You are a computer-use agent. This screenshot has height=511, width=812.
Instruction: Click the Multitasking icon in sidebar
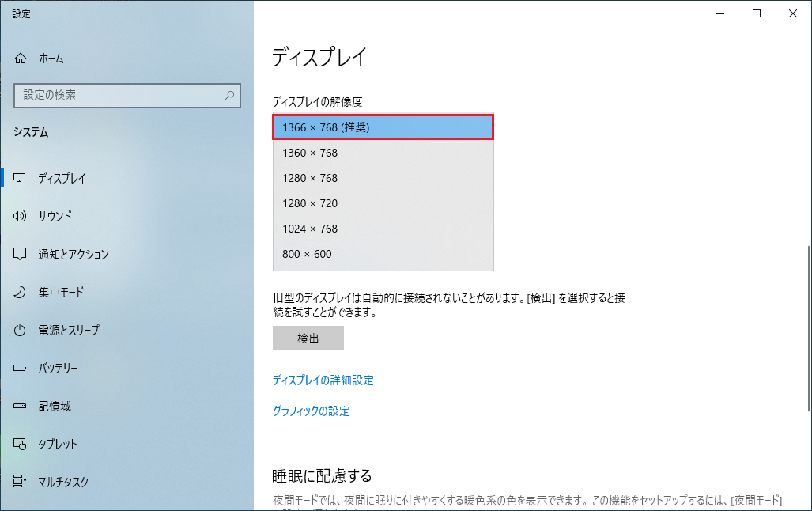[21, 482]
